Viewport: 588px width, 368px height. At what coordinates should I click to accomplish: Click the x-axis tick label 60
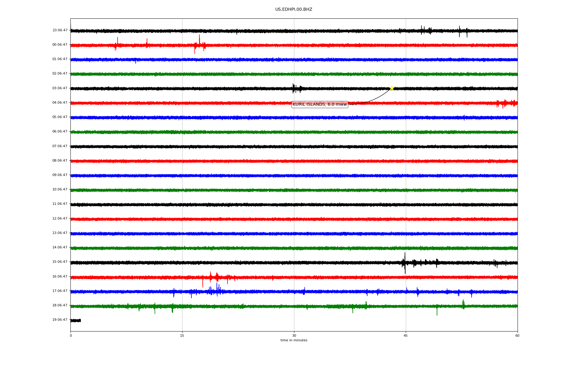click(x=517, y=336)
